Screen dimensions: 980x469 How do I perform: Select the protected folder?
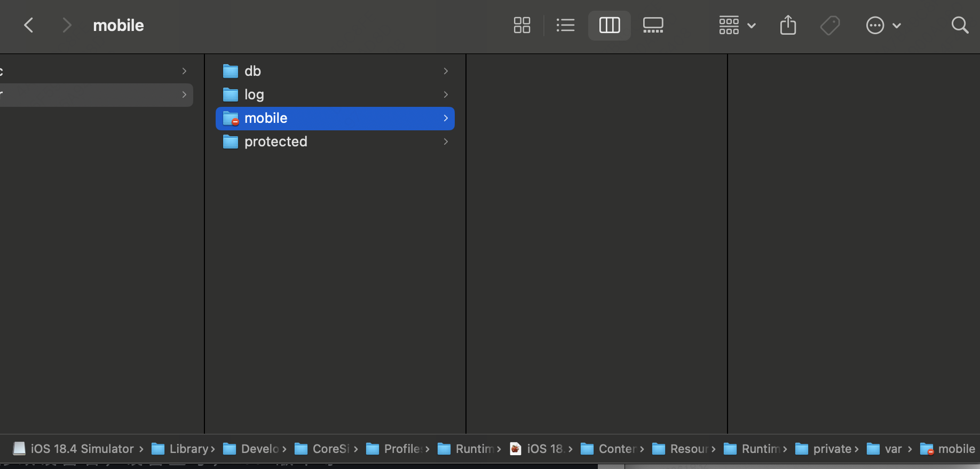tap(335, 142)
